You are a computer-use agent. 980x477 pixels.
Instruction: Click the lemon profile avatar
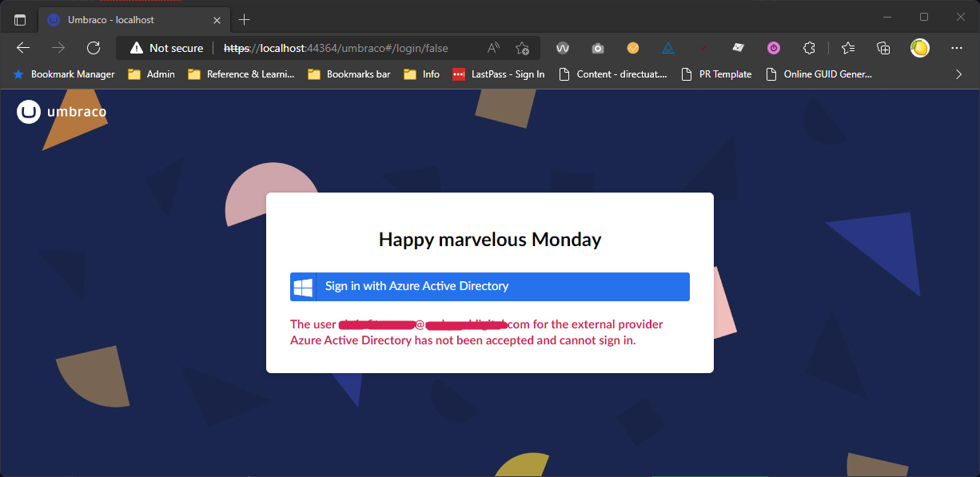[919, 48]
